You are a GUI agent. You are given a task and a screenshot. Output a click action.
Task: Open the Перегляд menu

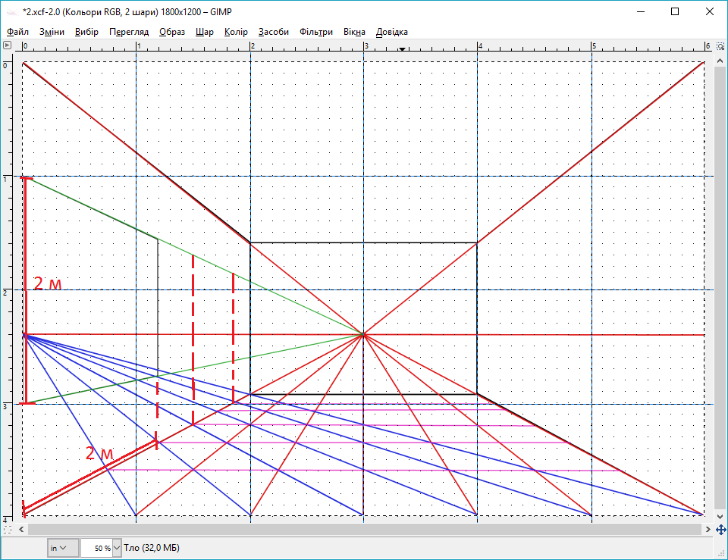pos(129,32)
